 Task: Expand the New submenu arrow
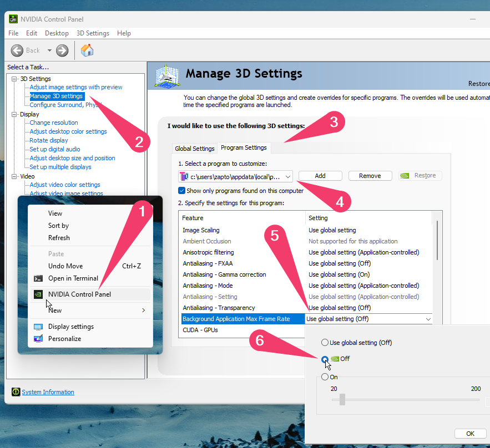tap(143, 310)
